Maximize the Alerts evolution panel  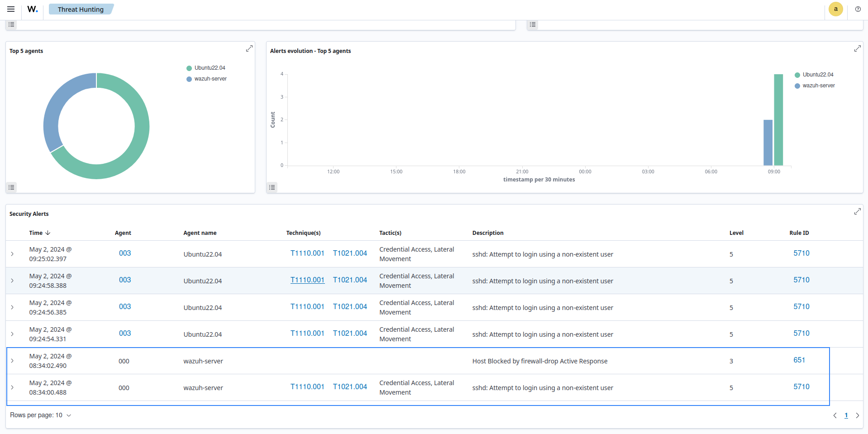(857, 48)
